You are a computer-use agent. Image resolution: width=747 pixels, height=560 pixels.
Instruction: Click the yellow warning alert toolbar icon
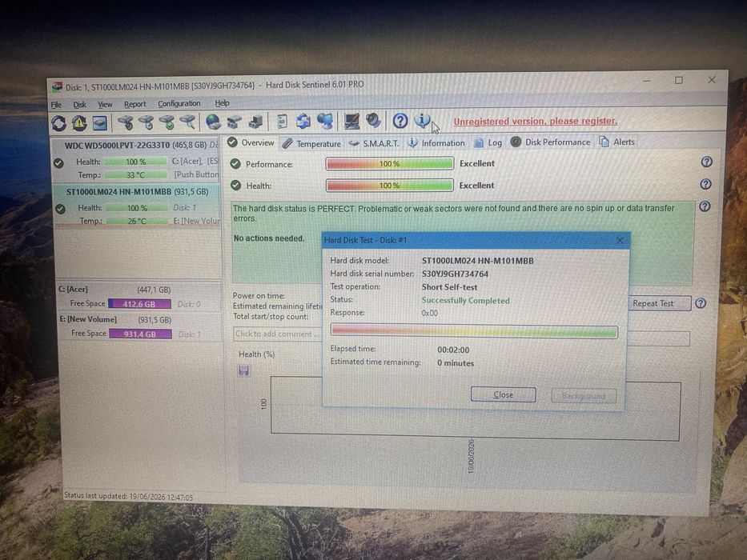pos(79,123)
